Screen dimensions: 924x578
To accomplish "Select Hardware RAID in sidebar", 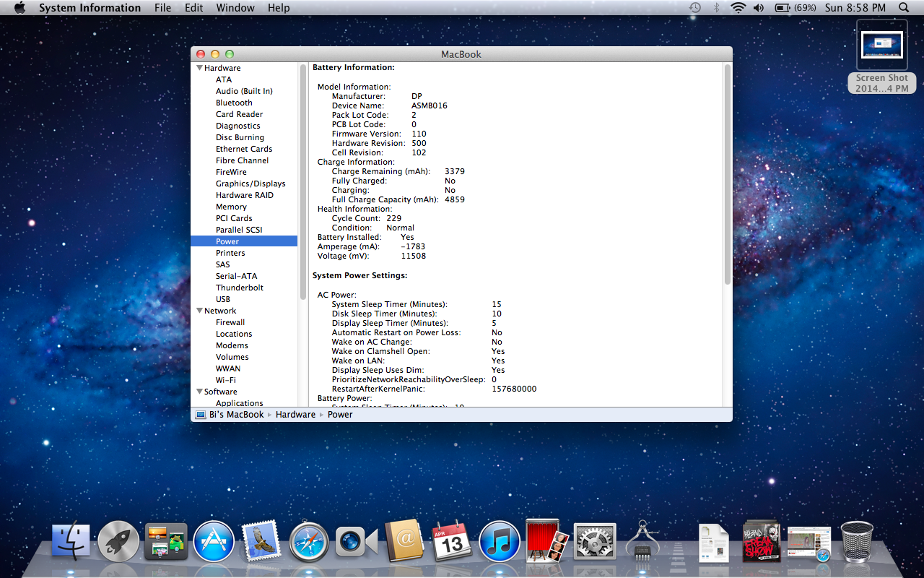I will point(245,195).
